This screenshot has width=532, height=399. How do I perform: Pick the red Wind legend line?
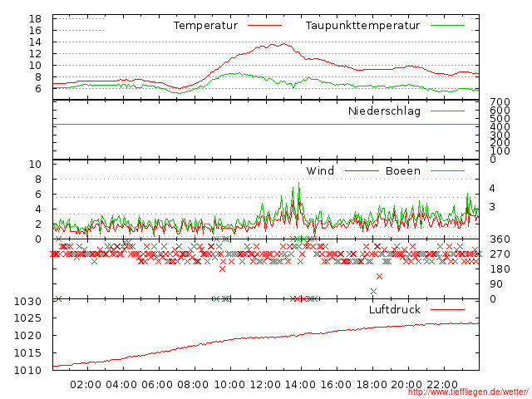coord(362,170)
